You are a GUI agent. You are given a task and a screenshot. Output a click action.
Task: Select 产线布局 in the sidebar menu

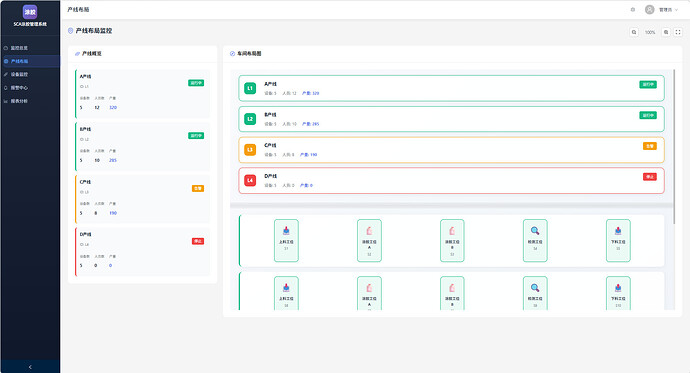click(x=30, y=61)
